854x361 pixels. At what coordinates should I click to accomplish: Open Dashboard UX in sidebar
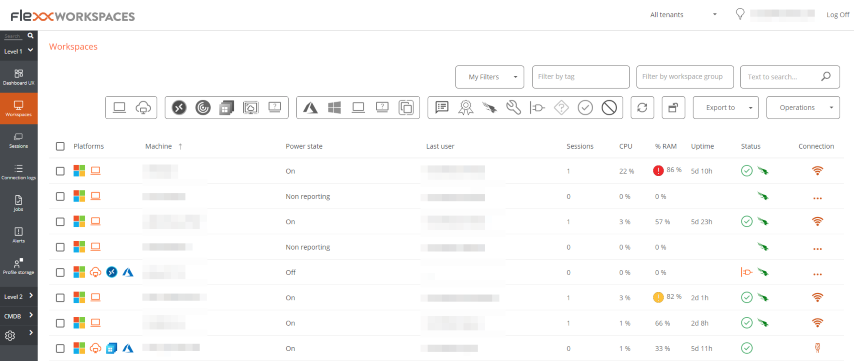(x=19, y=77)
